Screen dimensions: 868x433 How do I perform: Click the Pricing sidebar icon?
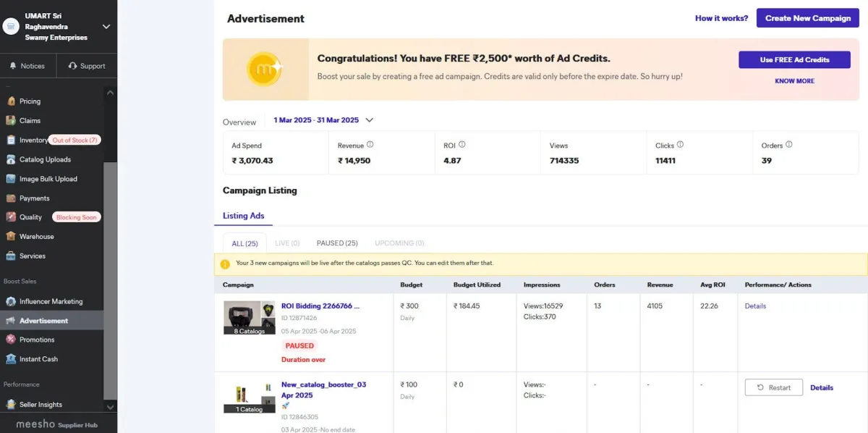point(11,101)
